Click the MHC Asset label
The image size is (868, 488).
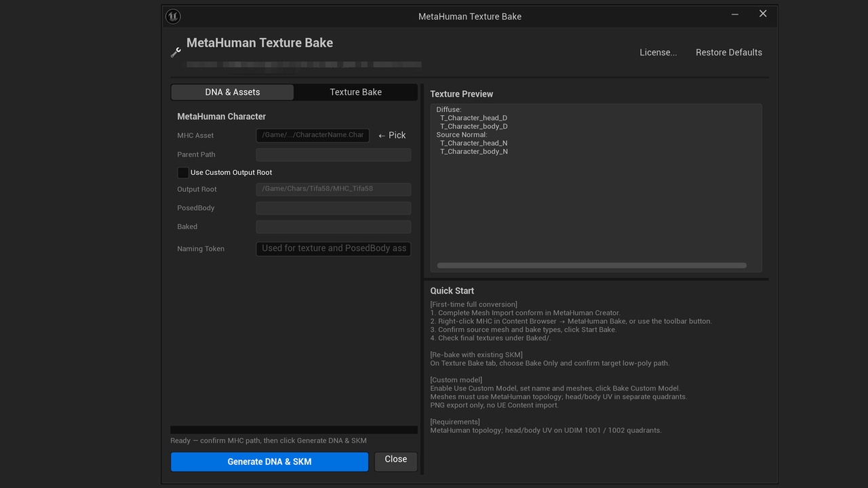(195, 136)
